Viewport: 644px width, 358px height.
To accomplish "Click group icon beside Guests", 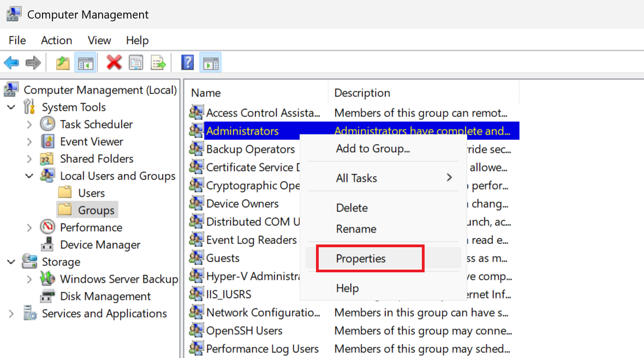I will coord(196,258).
